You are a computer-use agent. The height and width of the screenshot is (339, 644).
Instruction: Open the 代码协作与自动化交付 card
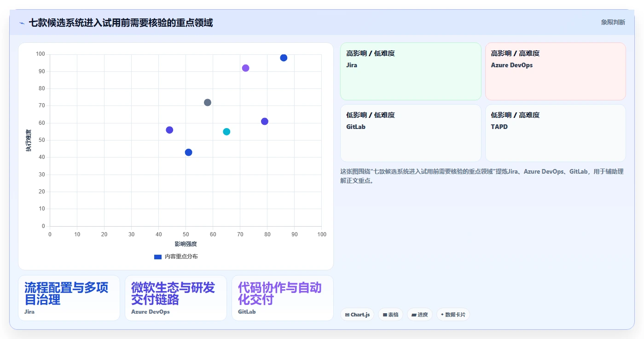click(283, 298)
